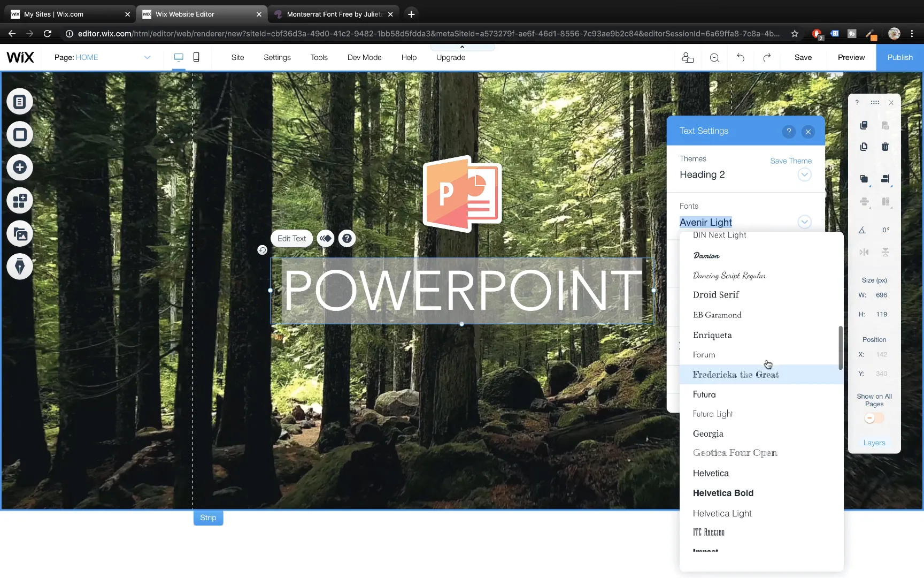Open the Add elements plus button
924x578 pixels.
tap(20, 168)
